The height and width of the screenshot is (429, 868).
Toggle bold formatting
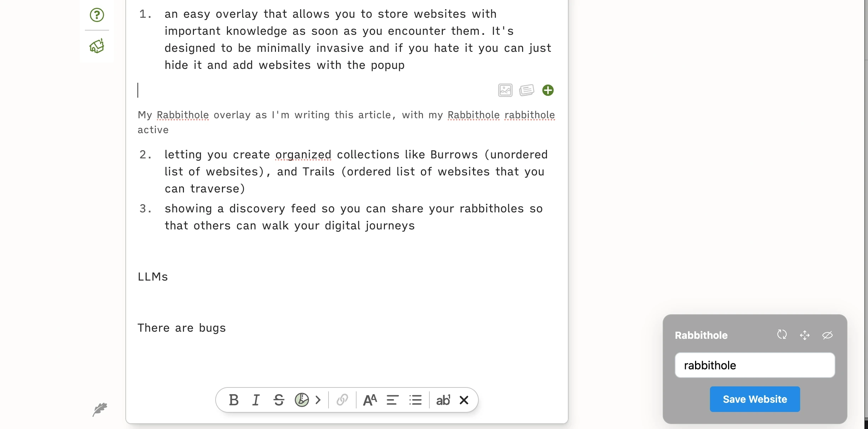click(234, 400)
